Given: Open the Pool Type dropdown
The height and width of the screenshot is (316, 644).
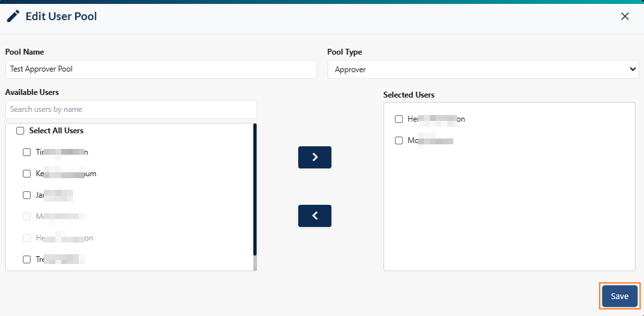Looking at the screenshot, I should [483, 69].
